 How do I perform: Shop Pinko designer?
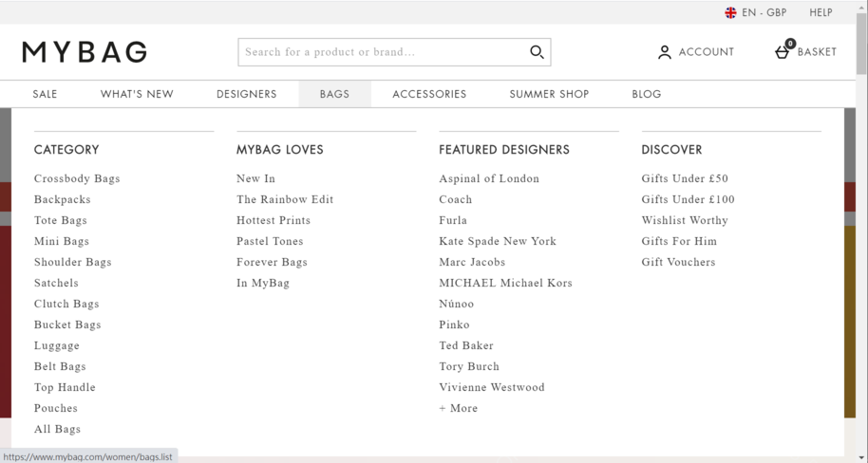(x=454, y=324)
